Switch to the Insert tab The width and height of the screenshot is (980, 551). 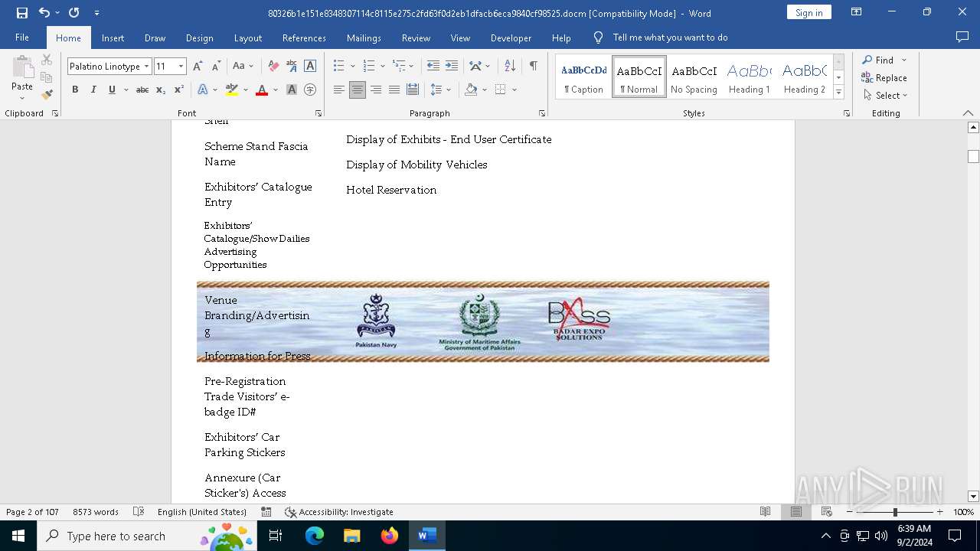click(113, 37)
